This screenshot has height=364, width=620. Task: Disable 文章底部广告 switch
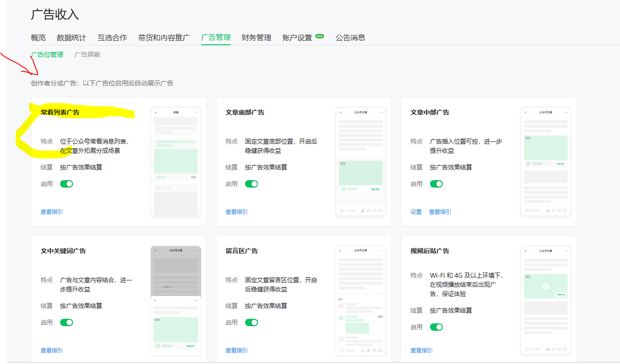click(x=252, y=184)
